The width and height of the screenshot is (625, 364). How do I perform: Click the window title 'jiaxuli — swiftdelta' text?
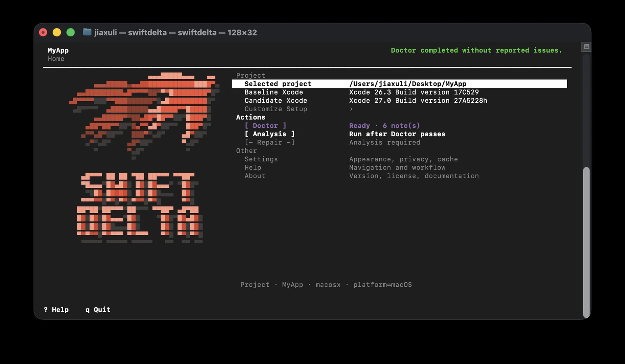click(x=130, y=32)
